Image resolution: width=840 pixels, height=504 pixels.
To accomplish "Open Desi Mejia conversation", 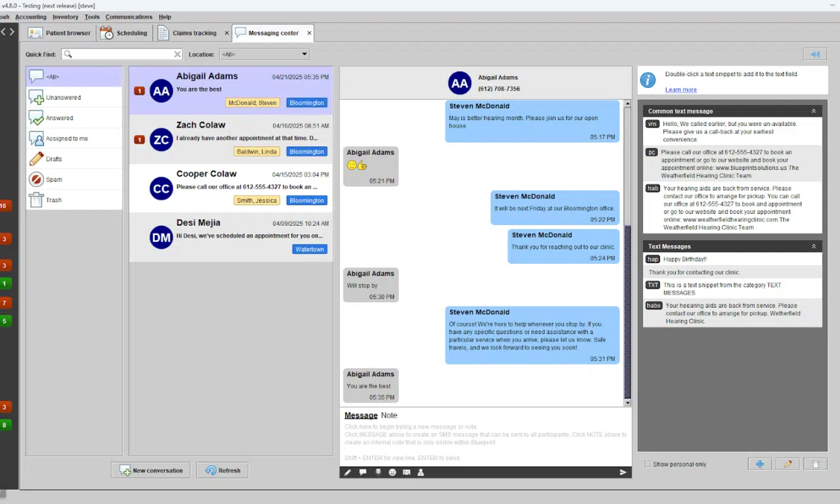I will pos(231,237).
